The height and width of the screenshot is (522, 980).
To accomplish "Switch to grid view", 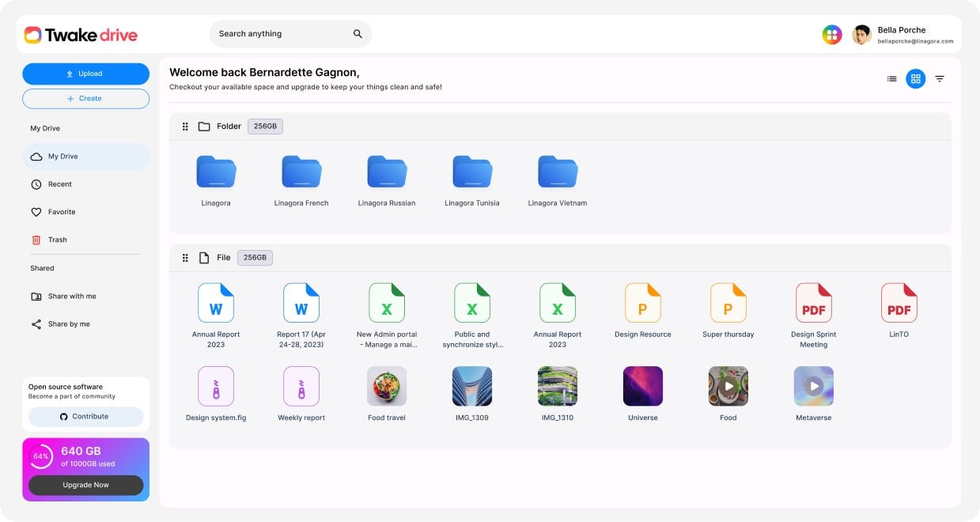I will click(915, 78).
